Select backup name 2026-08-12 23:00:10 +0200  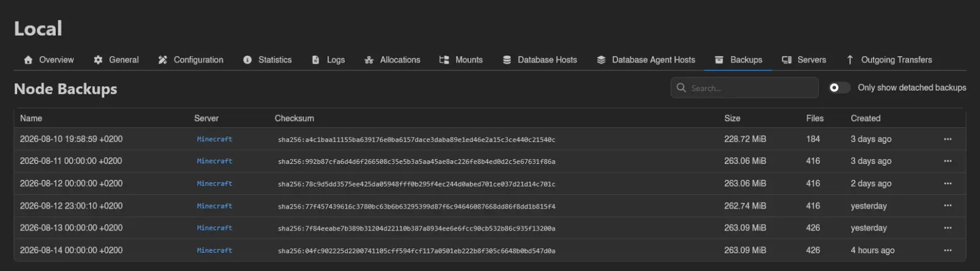(71, 206)
